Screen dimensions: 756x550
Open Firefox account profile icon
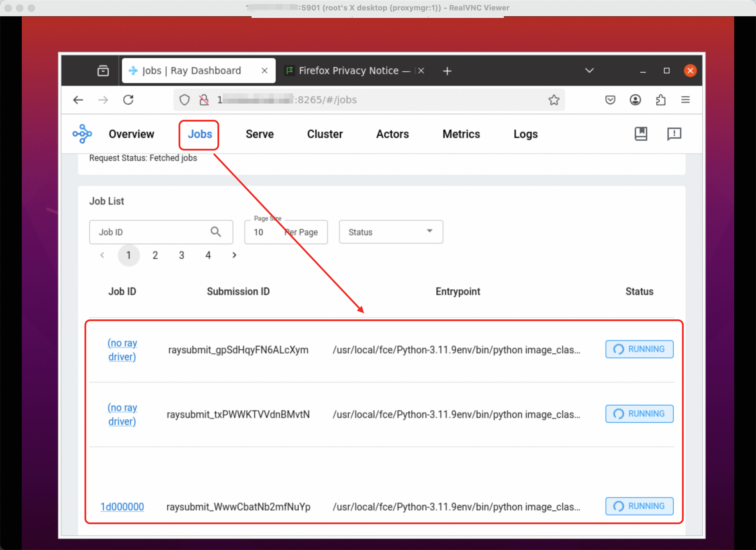coord(635,100)
